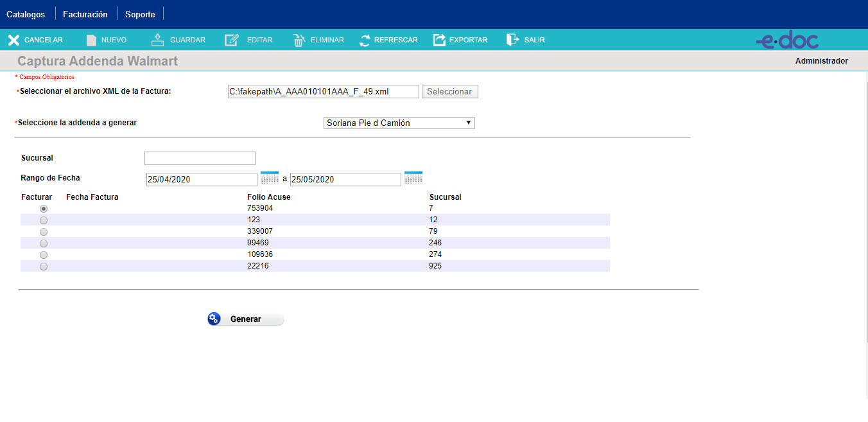The height and width of the screenshot is (422, 868).
Task: Click the Administrador user label
Action: tap(822, 61)
